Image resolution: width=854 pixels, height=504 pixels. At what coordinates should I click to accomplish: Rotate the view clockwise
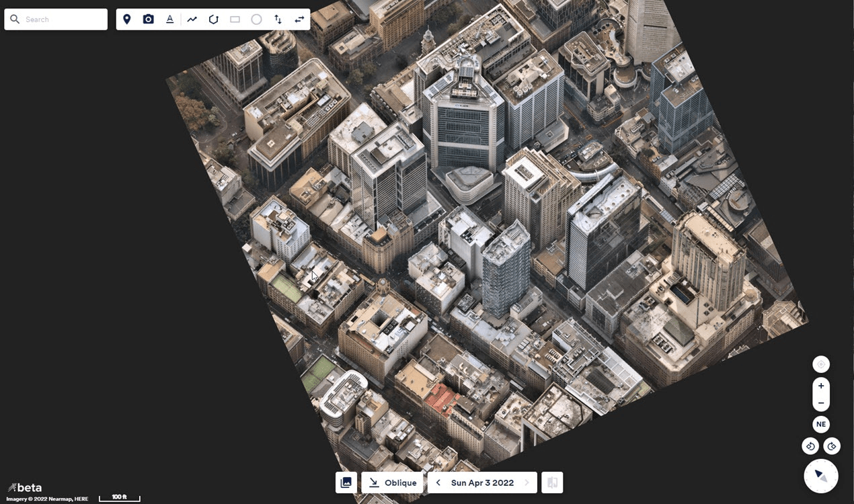click(x=832, y=446)
